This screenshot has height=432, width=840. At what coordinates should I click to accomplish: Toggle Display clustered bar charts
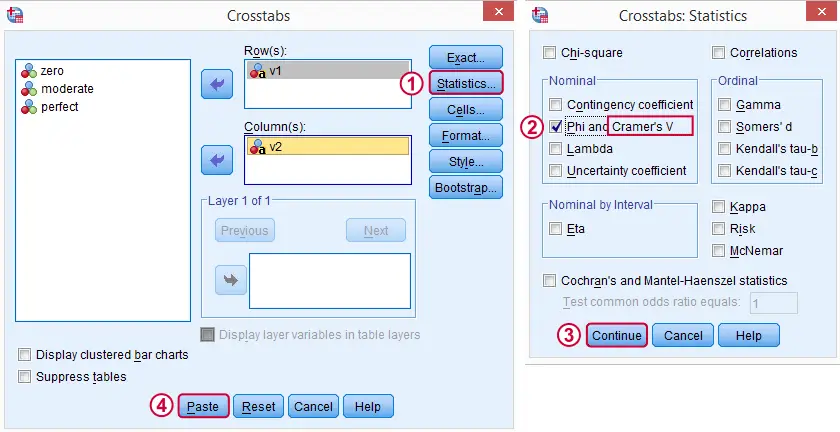(25, 355)
